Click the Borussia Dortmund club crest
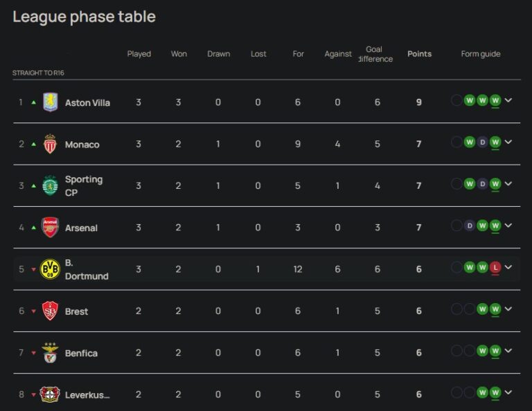Image resolution: width=532 pixels, height=411 pixels. point(50,269)
